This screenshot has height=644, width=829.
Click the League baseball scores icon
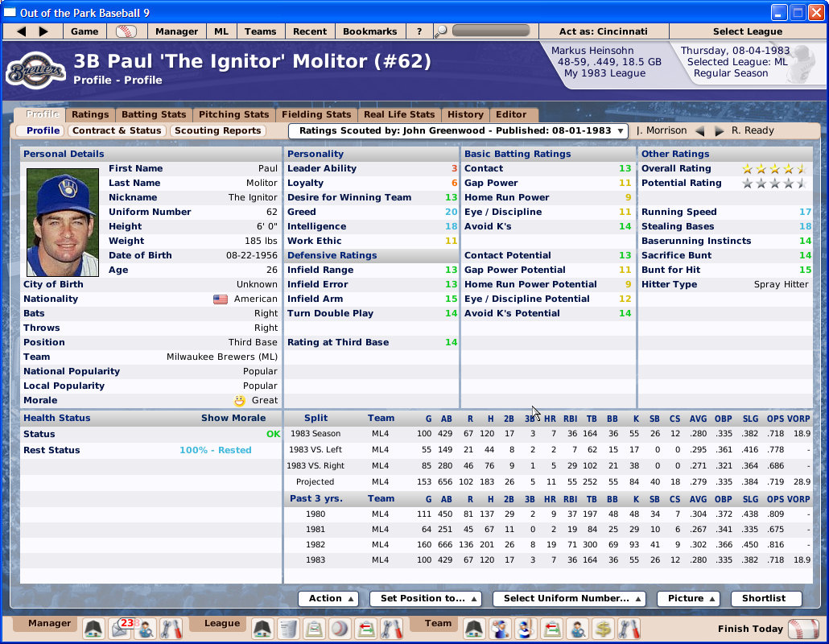338,629
